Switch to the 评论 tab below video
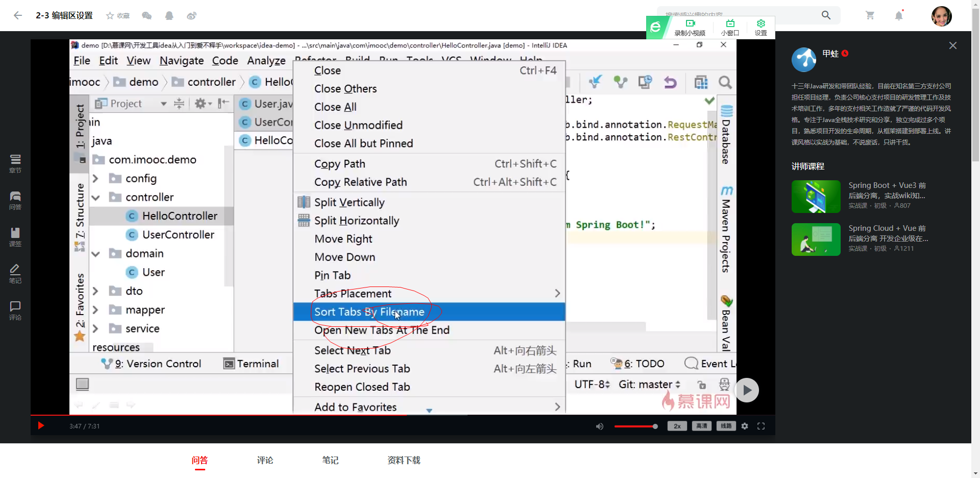The height and width of the screenshot is (478, 980). point(265,460)
